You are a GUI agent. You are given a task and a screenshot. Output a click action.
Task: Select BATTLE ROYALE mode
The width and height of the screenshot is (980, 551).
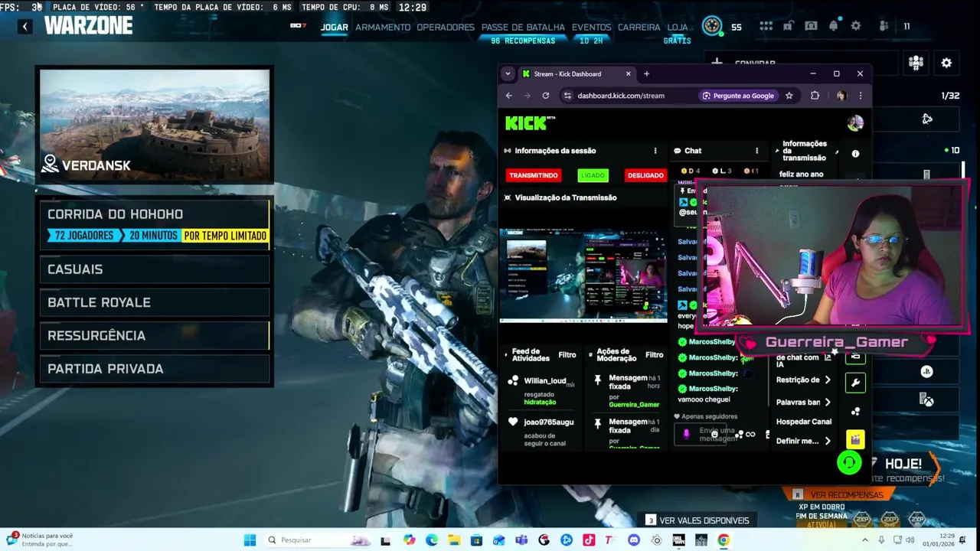[x=155, y=302]
